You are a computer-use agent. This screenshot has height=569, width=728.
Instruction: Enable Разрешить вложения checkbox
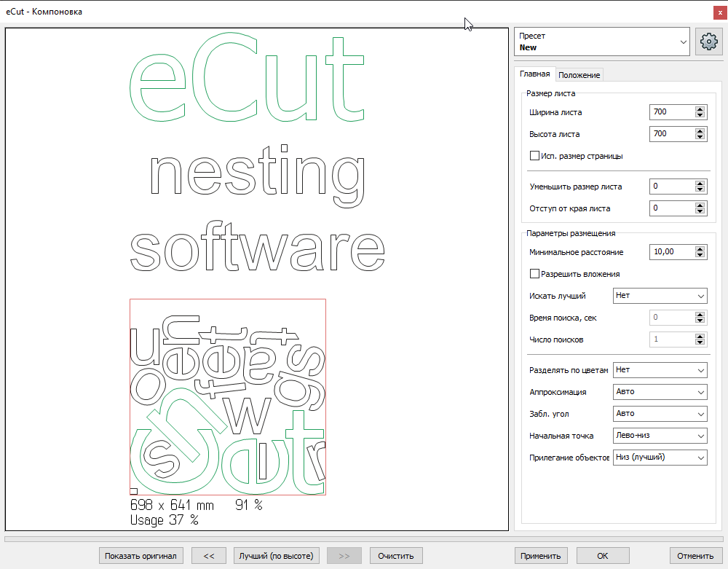534,274
